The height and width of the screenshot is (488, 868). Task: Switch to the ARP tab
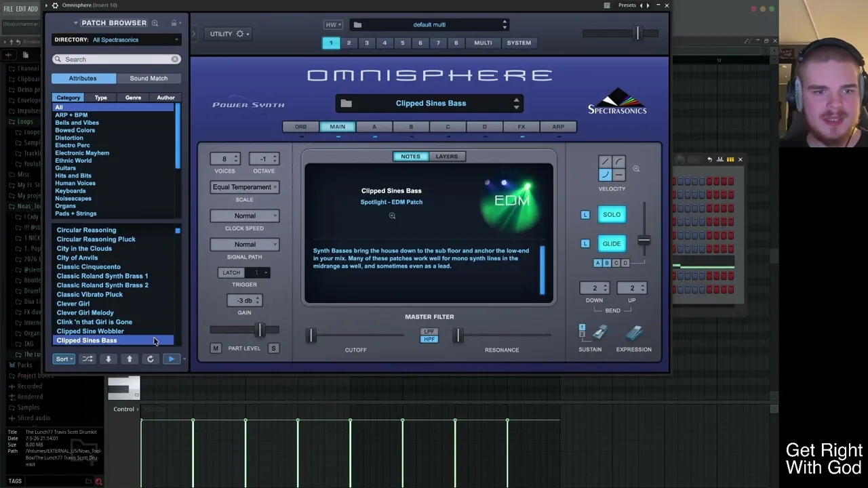[x=558, y=127]
